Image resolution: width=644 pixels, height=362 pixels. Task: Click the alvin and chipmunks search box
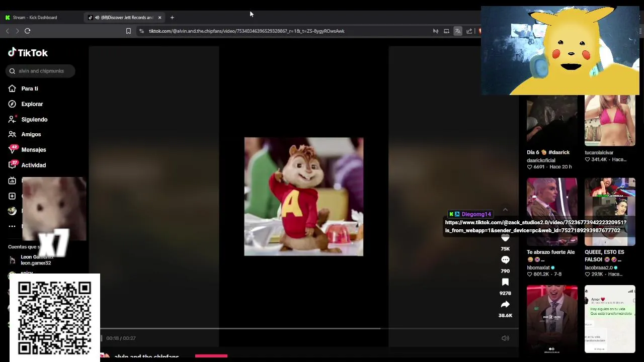[41, 71]
